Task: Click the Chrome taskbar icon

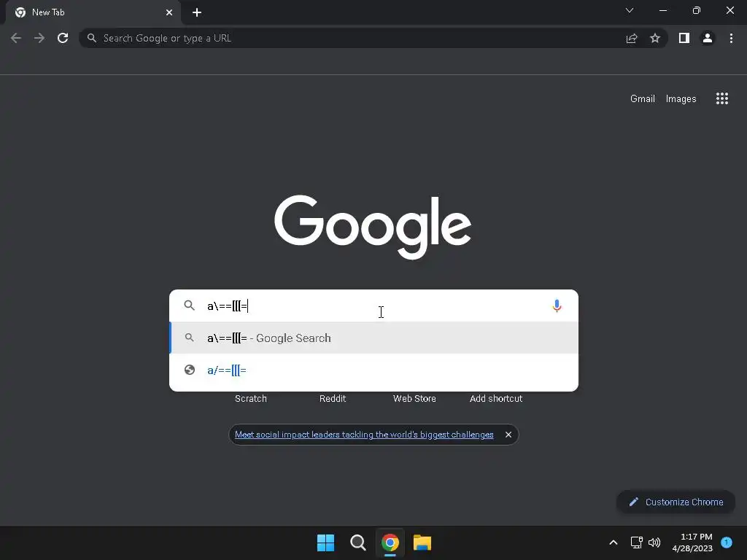Action: [x=390, y=542]
